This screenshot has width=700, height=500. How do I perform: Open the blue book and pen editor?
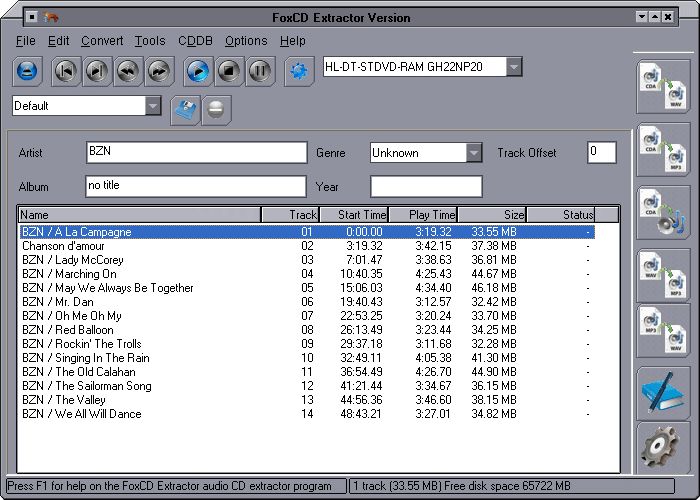point(663,393)
